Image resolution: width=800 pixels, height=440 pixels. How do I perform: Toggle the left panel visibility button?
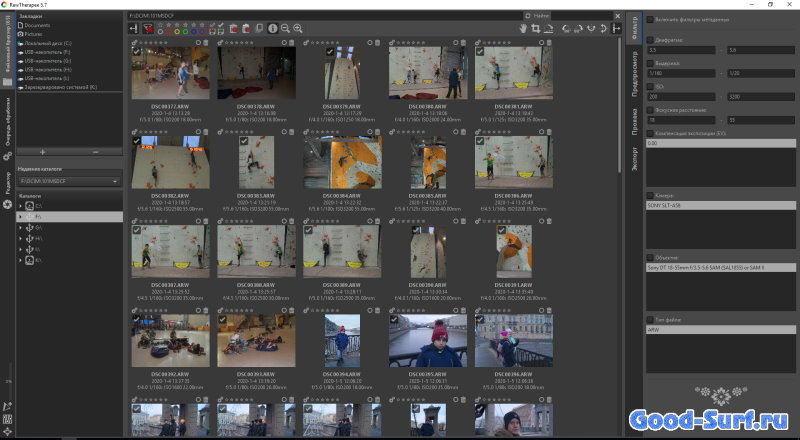pos(134,29)
